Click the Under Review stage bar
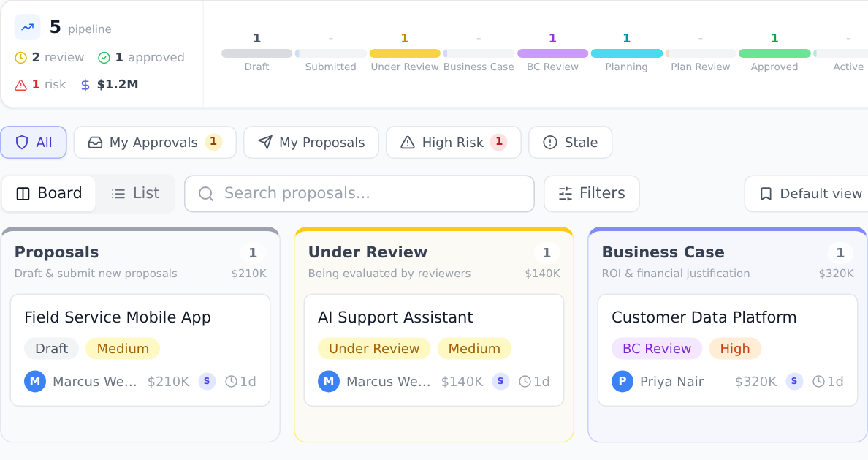The image size is (868, 460). tap(405, 53)
